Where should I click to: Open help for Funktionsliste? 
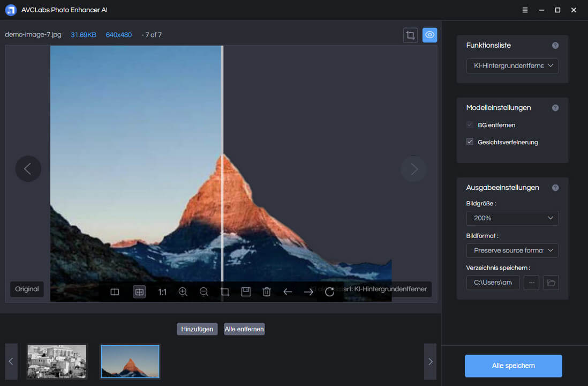tap(555, 46)
